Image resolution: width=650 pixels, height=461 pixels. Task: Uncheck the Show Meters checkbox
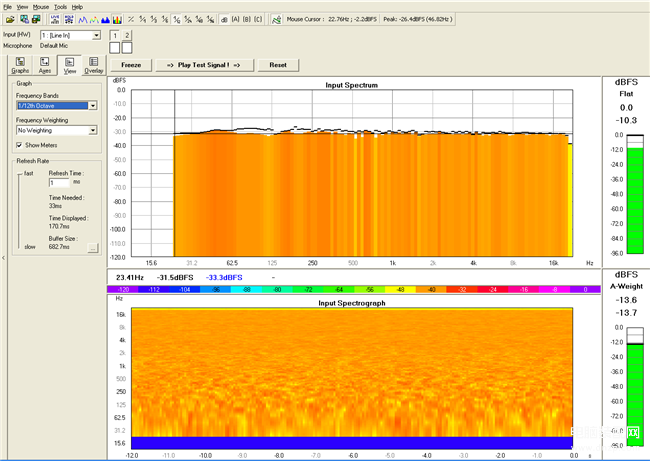coord(19,145)
